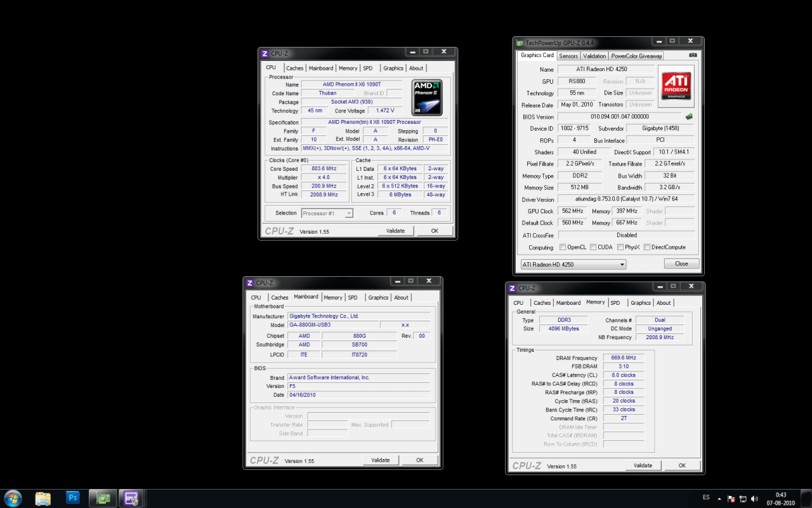Click the GPU-Z screenshot camera icon
The width and height of the screenshot is (812, 508).
[693, 55]
